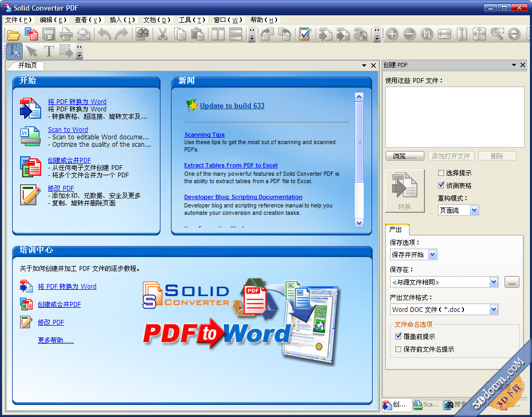This screenshot has height=417, width=532.
Task: Click the 保存在 browse ellipsis button
Action: point(511,282)
